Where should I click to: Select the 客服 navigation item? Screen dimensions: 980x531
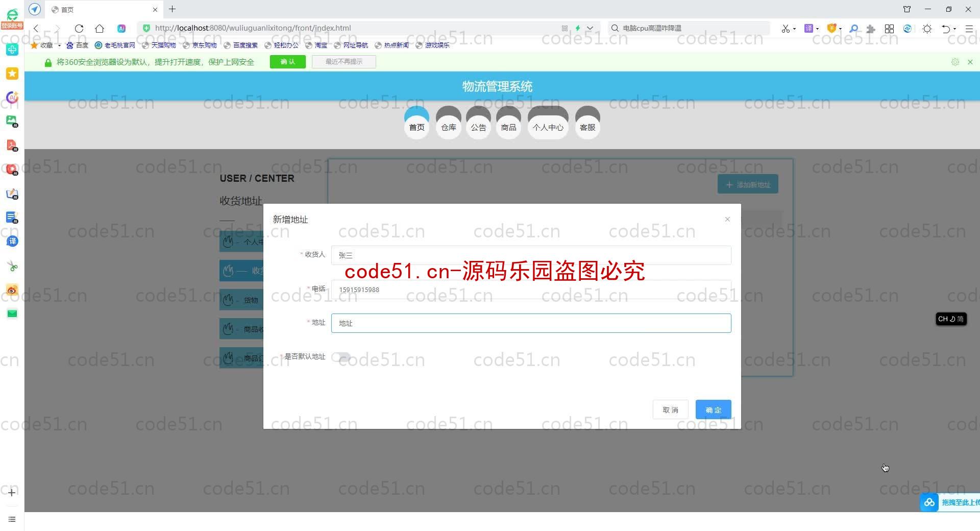(587, 123)
